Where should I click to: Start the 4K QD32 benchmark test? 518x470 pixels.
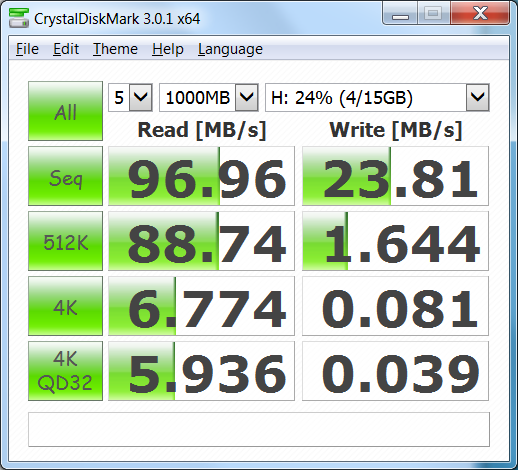pos(65,371)
